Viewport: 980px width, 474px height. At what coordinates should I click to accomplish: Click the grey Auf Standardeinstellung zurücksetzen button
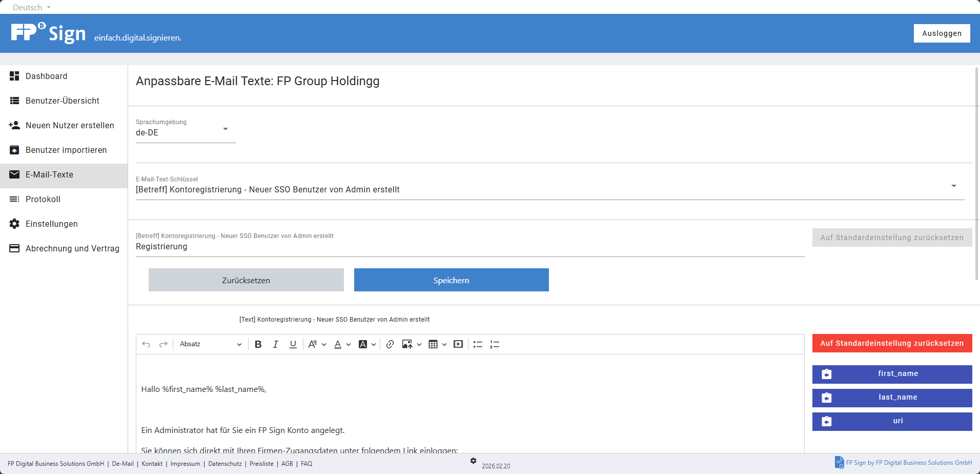(x=892, y=238)
